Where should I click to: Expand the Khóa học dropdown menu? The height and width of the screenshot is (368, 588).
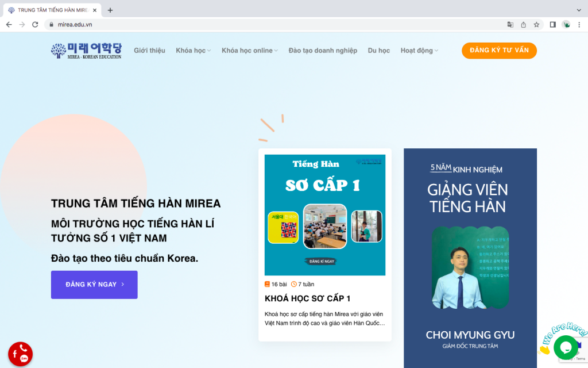tap(193, 51)
